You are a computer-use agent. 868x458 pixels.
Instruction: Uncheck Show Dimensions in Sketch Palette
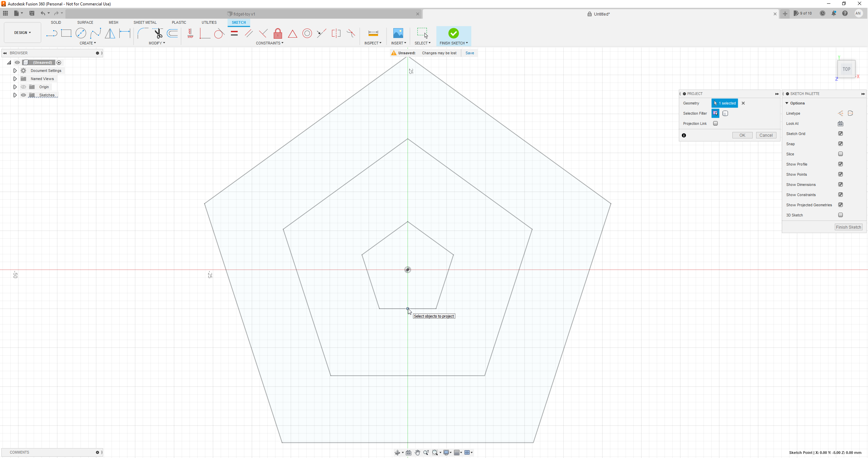841,184
